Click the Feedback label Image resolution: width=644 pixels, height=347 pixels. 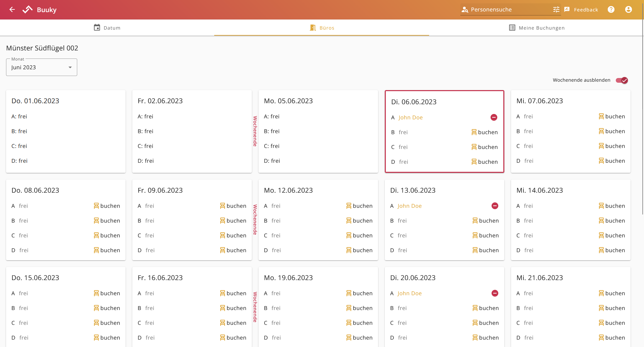586,10
